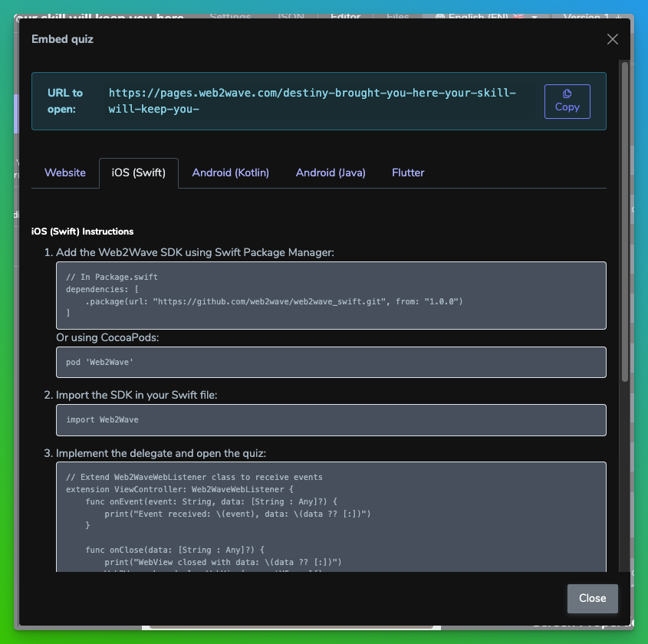This screenshot has width=648, height=644.
Task: Click the import Web2Wave code block
Action: tap(331, 419)
